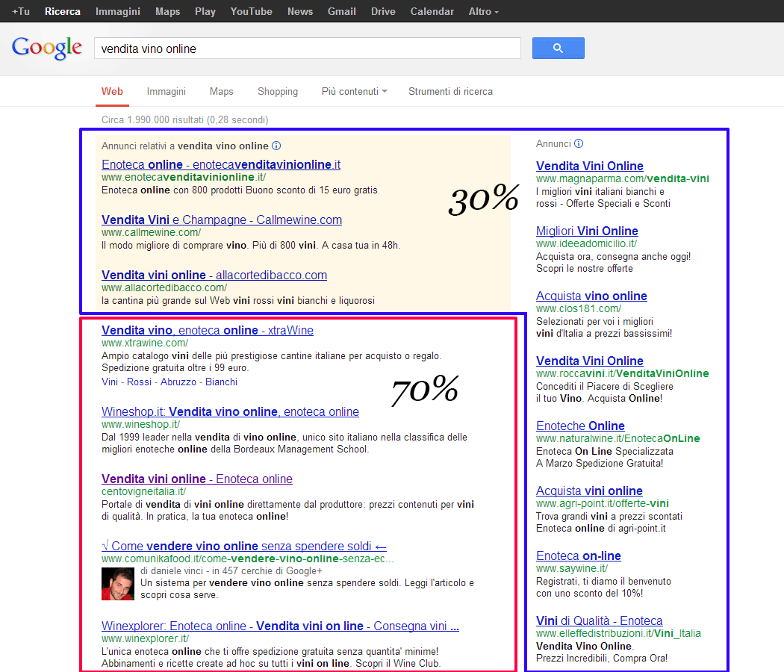Open side ad 'Vini di Qualità - Enoteca'
This screenshot has width=784, height=672.
599,621
